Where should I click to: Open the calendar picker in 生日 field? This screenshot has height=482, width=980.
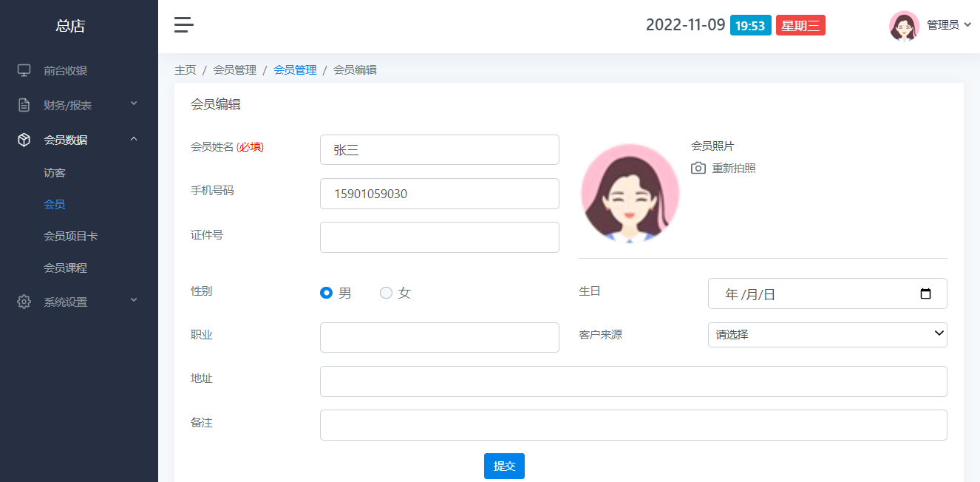[925, 293]
